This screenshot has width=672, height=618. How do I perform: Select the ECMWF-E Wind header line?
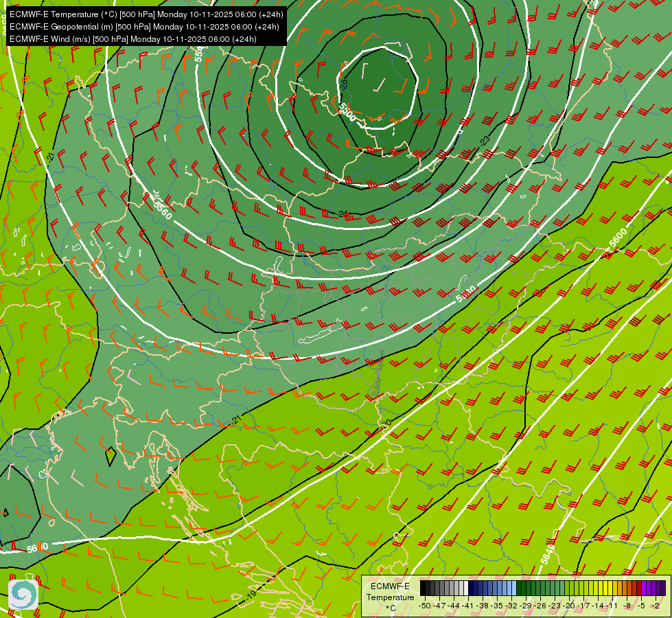(x=133, y=39)
